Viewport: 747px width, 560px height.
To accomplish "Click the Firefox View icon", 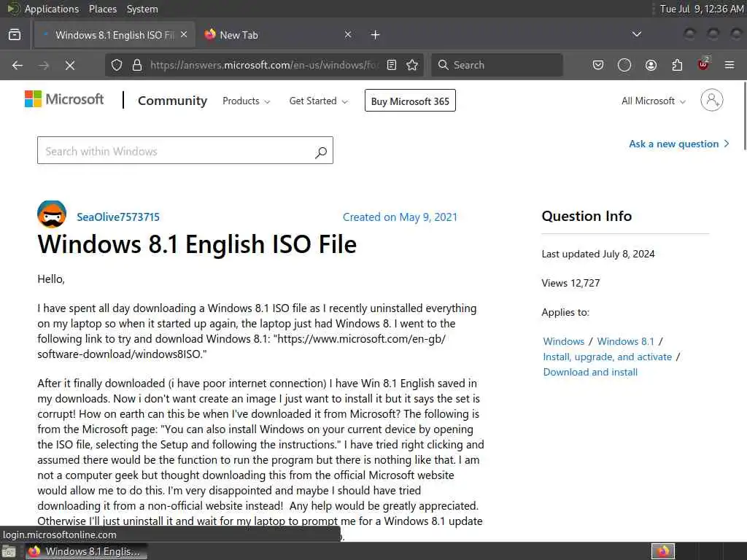I will (x=15, y=35).
